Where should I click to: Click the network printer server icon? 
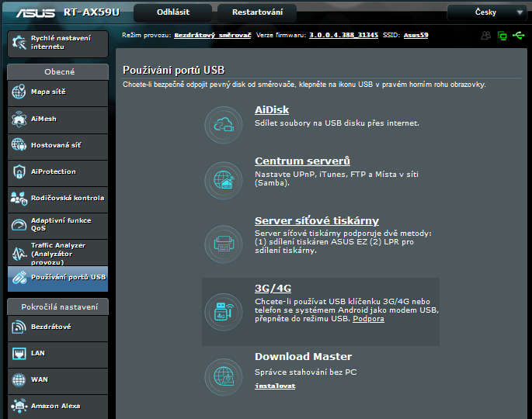[224, 242]
